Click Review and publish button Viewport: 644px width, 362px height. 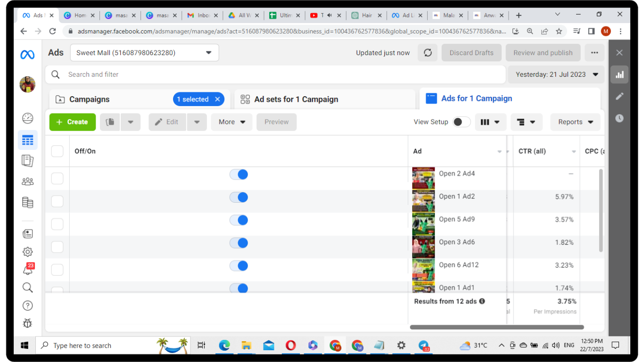(543, 53)
